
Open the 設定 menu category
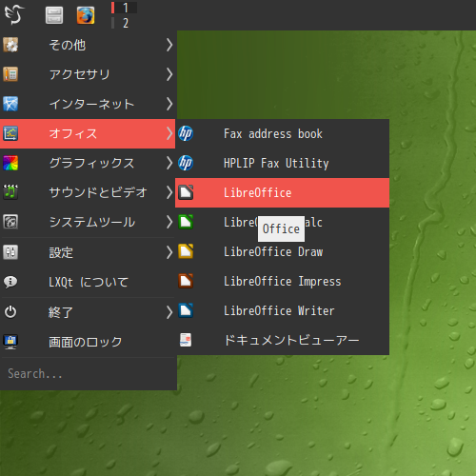[x=88, y=252]
